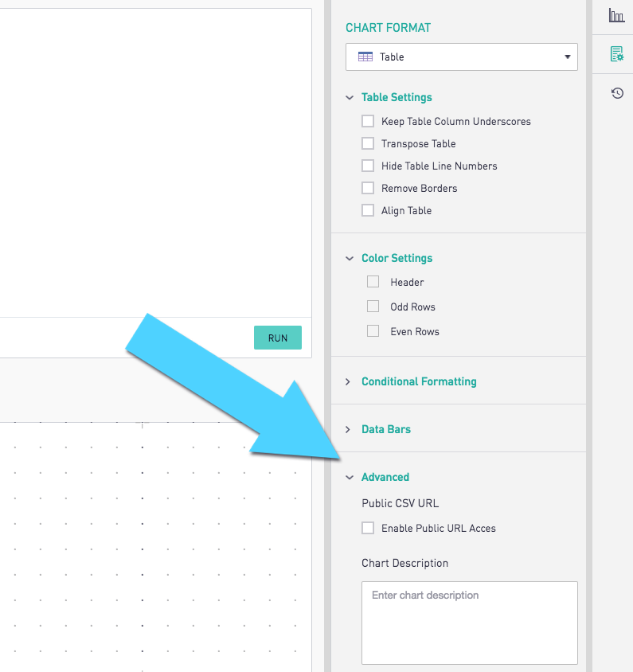Check Enable Public URL Access
Screen dimensions: 633x672
368,528
